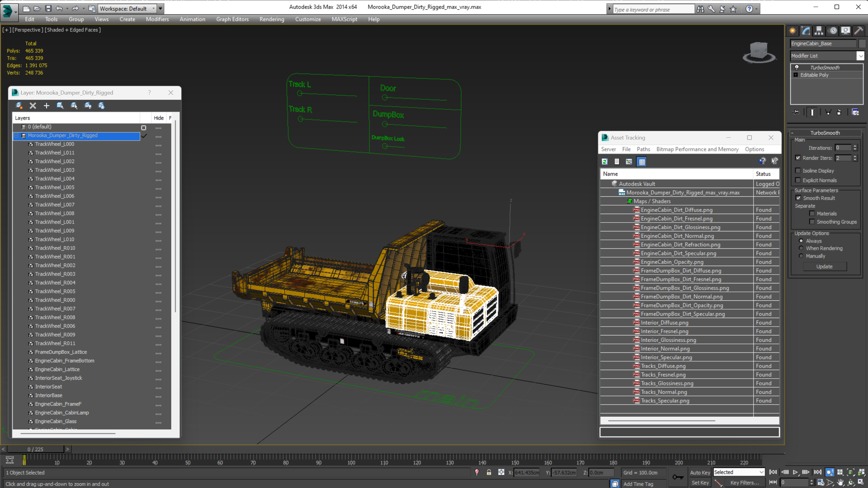The height and width of the screenshot is (488, 868).
Task: Open the Display command panel tab
Action: [845, 31]
